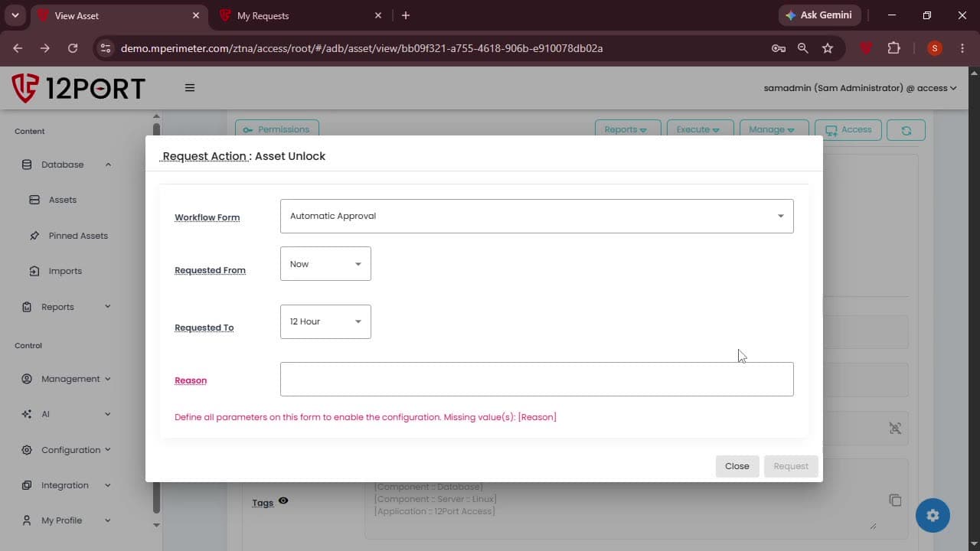Viewport: 980px width, 551px height.
Task: Click the Reports clipboard icon in sidebar
Action: [x=27, y=307]
